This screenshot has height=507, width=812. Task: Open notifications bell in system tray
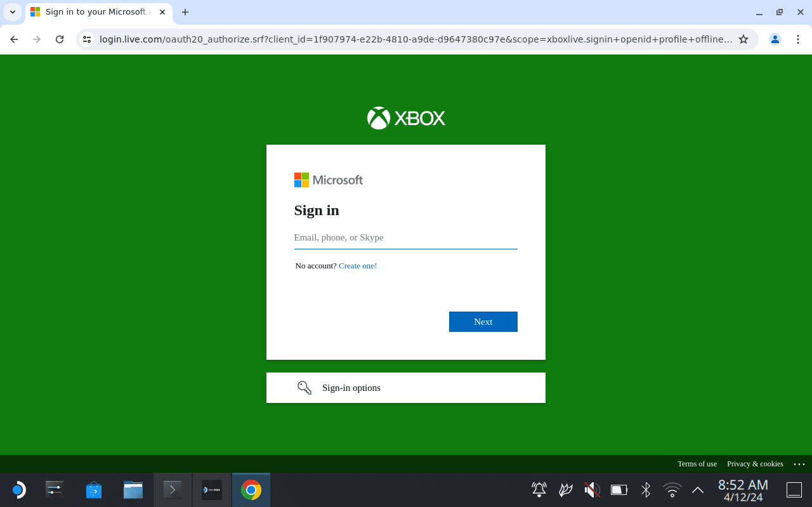(x=539, y=489)
